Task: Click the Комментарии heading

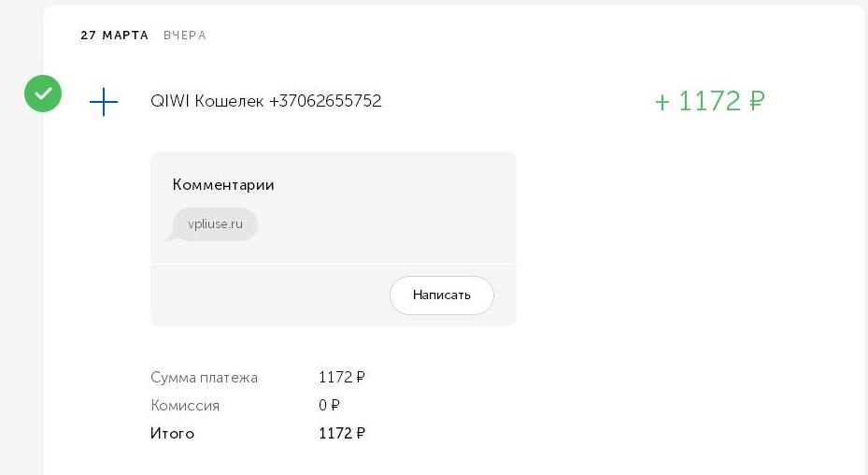Action: click(223, 184)
